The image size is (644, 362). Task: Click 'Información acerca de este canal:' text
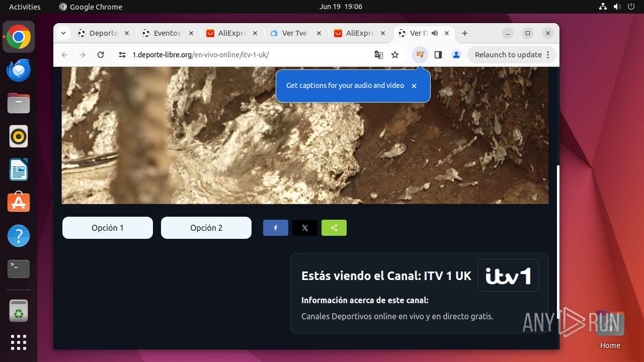coord(365,300)
